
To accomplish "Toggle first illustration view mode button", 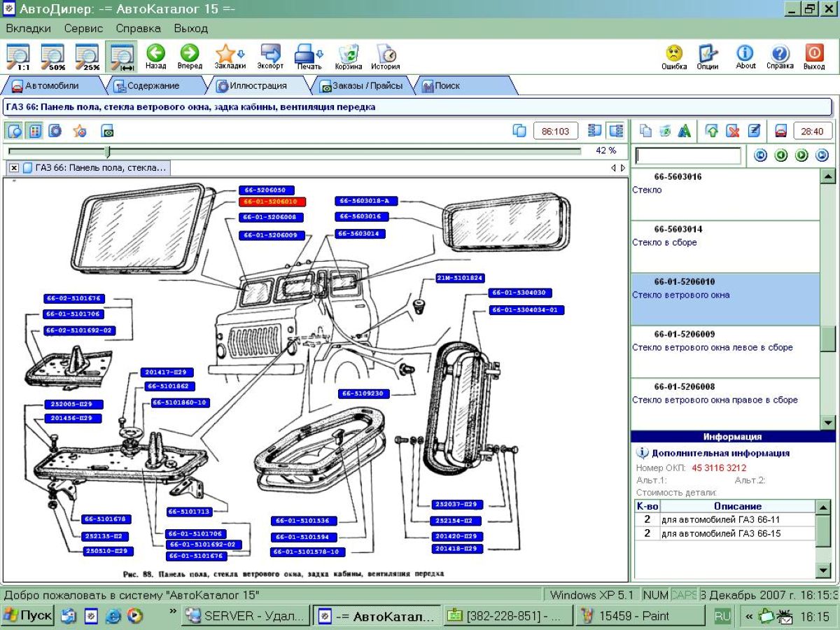I will (14, 130).
